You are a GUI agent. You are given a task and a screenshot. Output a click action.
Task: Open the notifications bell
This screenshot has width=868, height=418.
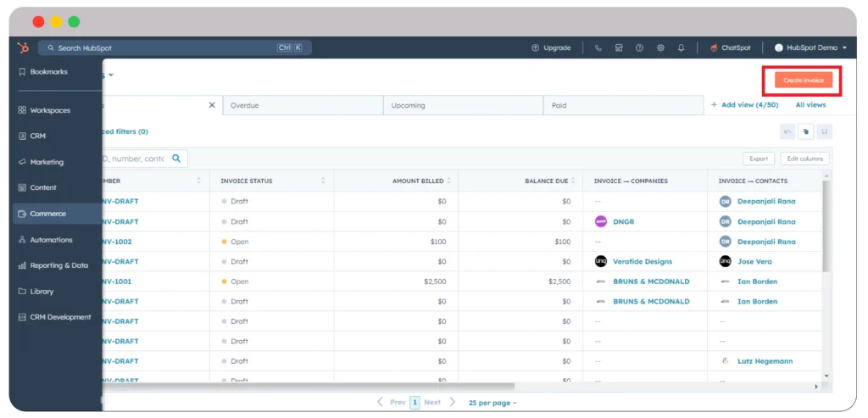[681, 47]
